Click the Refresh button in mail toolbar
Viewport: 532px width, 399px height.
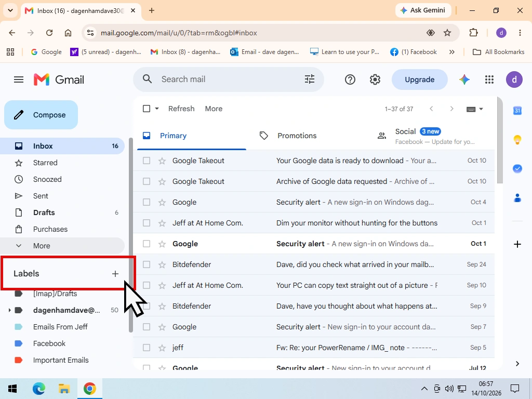pos(181,109)
